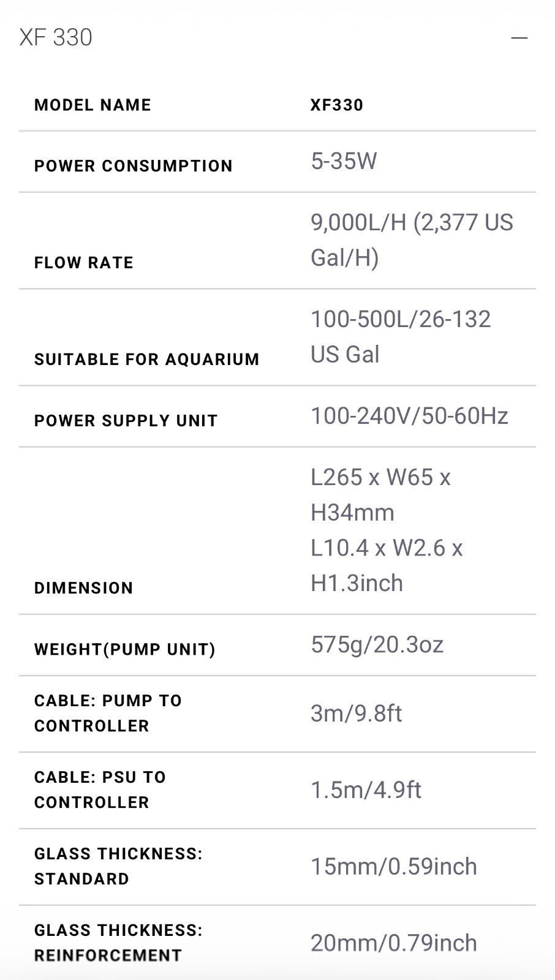Select the FLOW RATE label
This screenshot has height=980, width=555.
click(x=84, y=263)
